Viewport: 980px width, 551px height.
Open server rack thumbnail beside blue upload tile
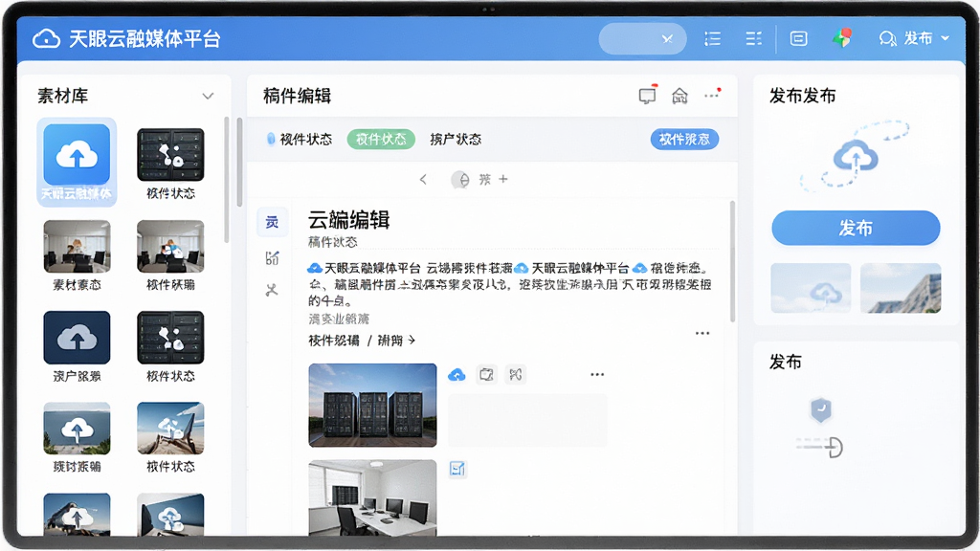pyautogui.click(x=170, y=155)
